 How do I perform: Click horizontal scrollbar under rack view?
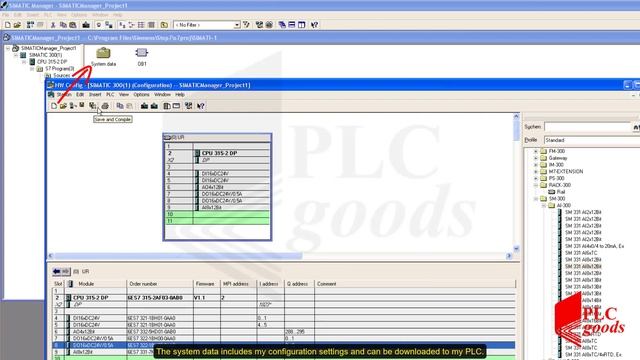coord(178,256)
